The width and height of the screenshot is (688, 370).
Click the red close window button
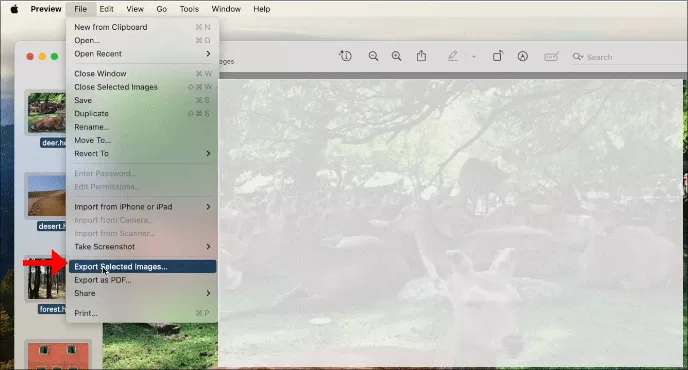pyautogui.click(x=30, y=56)
